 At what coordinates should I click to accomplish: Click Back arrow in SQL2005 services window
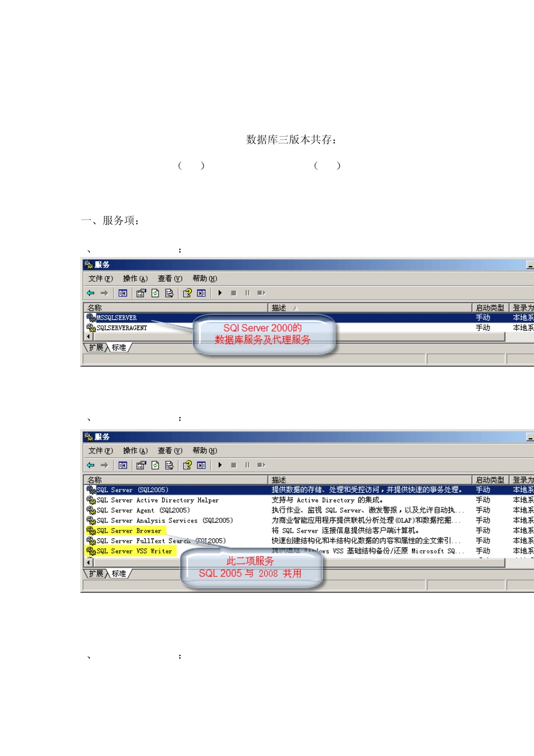tap(90, 465)
